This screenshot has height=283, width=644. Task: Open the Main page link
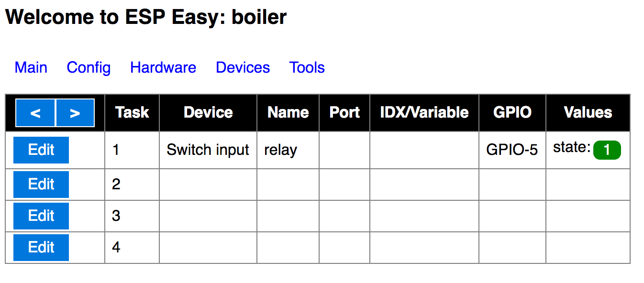(31, 67)
